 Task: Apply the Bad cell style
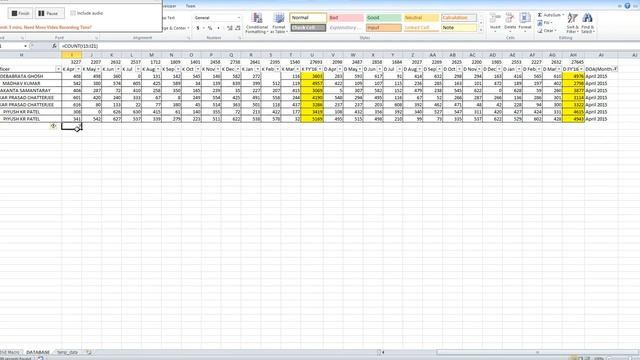[346, 18]
